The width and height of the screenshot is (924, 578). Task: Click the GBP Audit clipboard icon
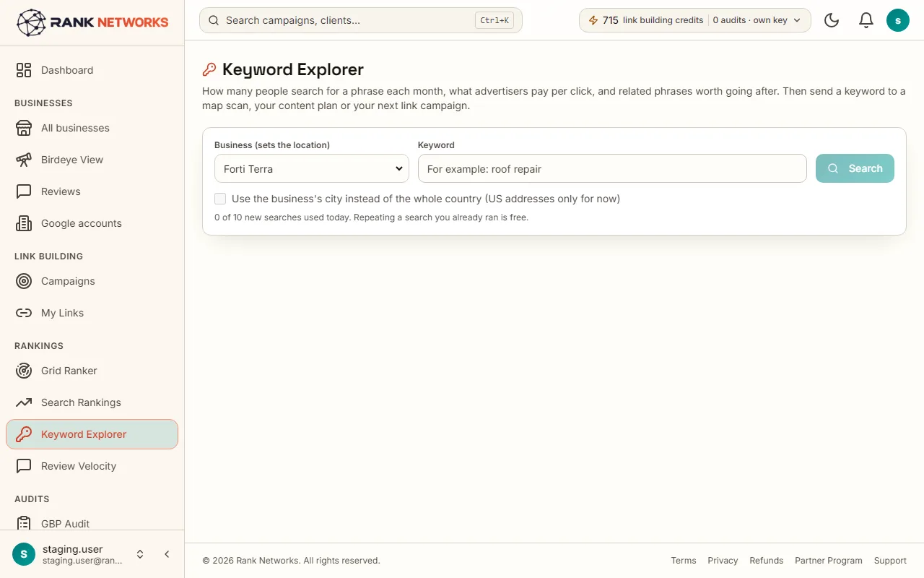pyautogui.click(x=24, y=524)
